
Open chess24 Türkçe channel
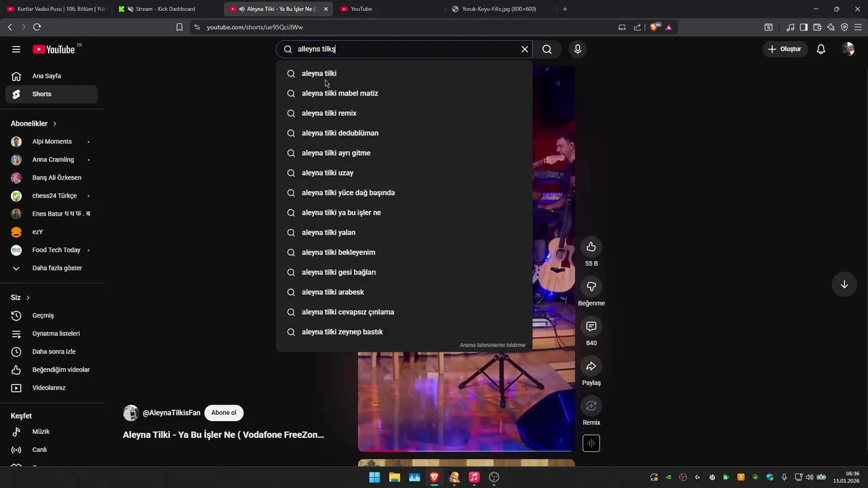click(x=52, y=196)
